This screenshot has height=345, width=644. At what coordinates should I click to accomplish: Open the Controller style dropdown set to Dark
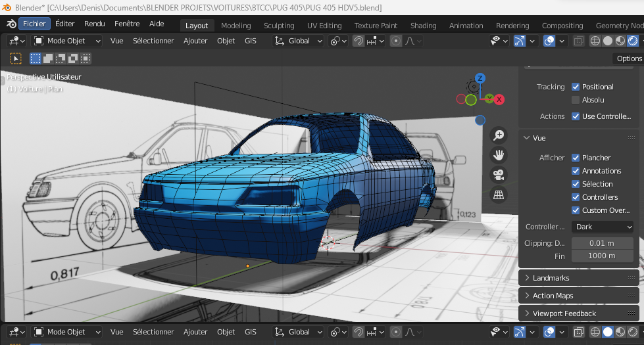[x=603, y=227]
